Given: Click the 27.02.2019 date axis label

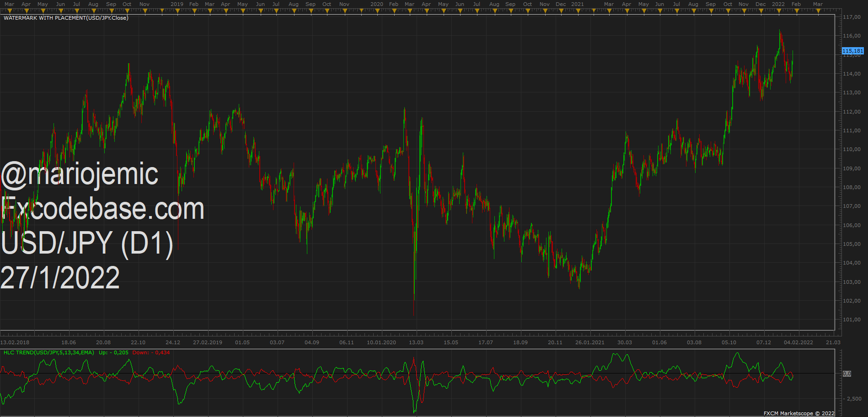Looking at the screenshot, I should pos(208,342).
